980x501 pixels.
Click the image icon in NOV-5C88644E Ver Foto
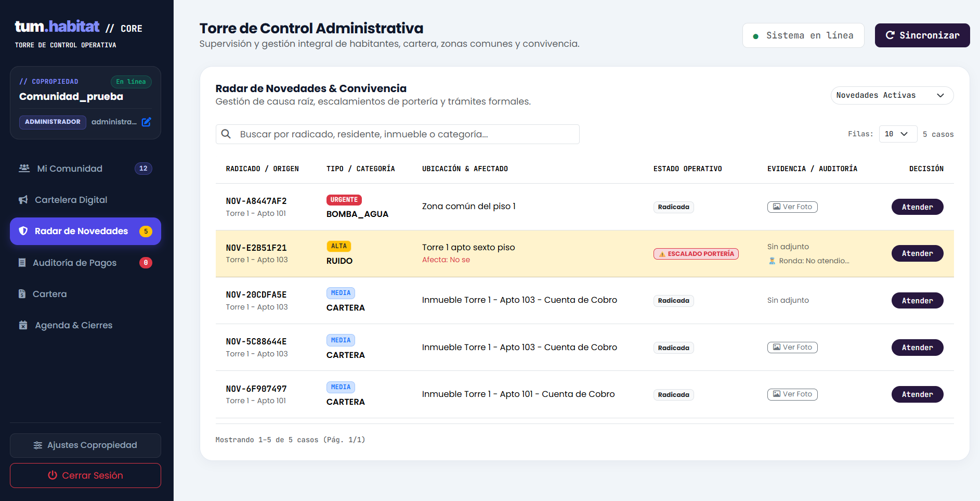776,347
